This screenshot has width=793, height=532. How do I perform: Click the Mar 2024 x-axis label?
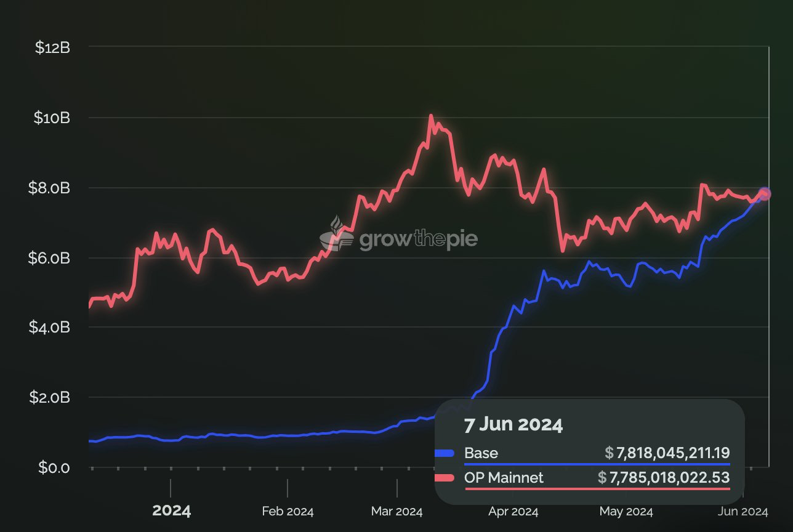coord(397,512)
